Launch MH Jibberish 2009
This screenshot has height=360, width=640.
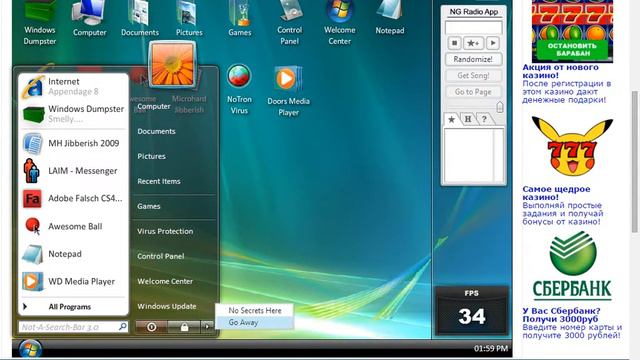click(73, 143)
